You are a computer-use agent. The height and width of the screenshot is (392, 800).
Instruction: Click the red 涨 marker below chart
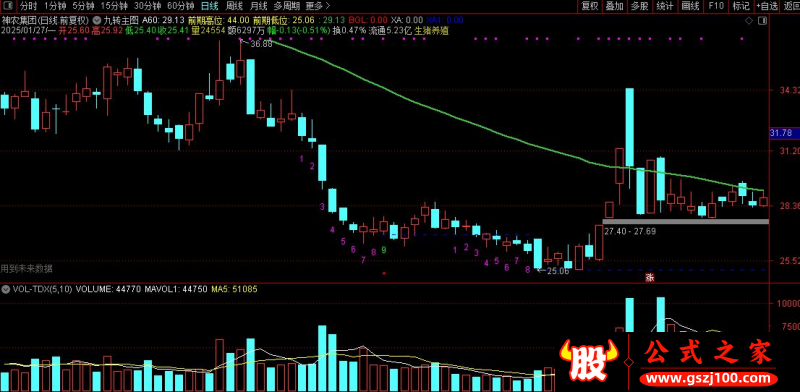pos(650,278)
